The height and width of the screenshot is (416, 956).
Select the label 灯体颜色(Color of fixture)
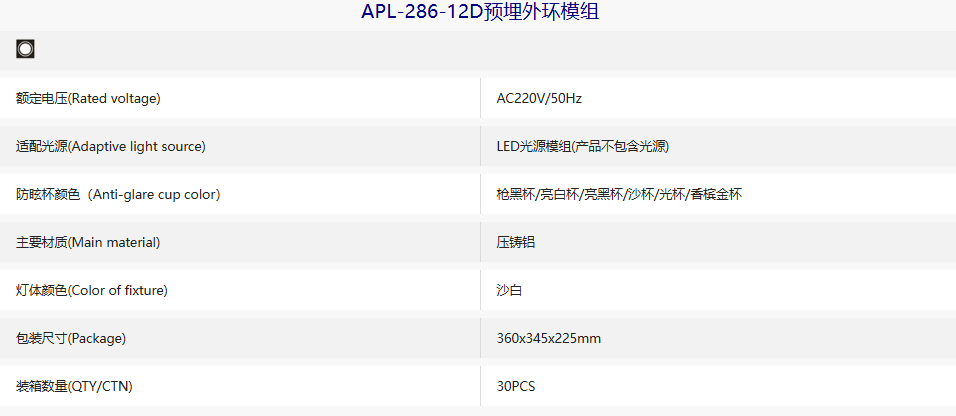click(x=91, y=291)
